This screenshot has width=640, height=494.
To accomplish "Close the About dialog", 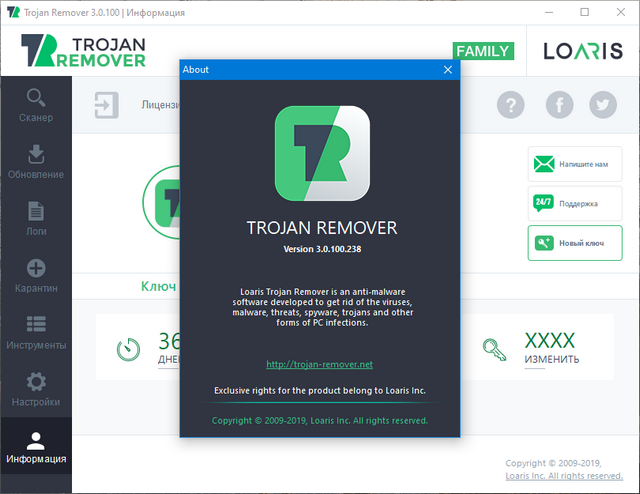I will click(x=448, y=70).
